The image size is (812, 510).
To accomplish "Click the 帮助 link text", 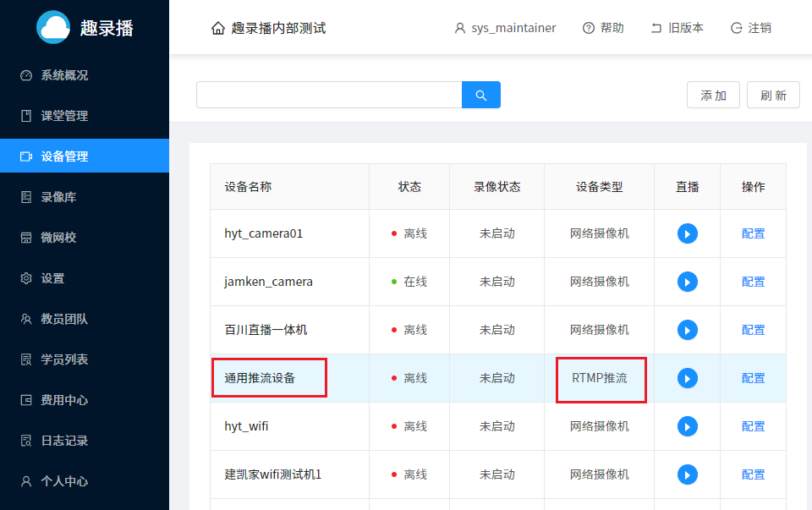I will pos(612,28).
